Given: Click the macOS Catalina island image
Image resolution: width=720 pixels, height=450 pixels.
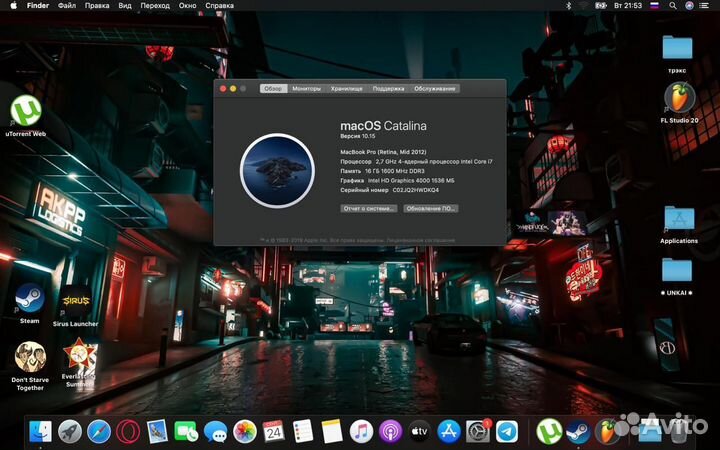Looking at the screenshot, I should pos(277,171).
